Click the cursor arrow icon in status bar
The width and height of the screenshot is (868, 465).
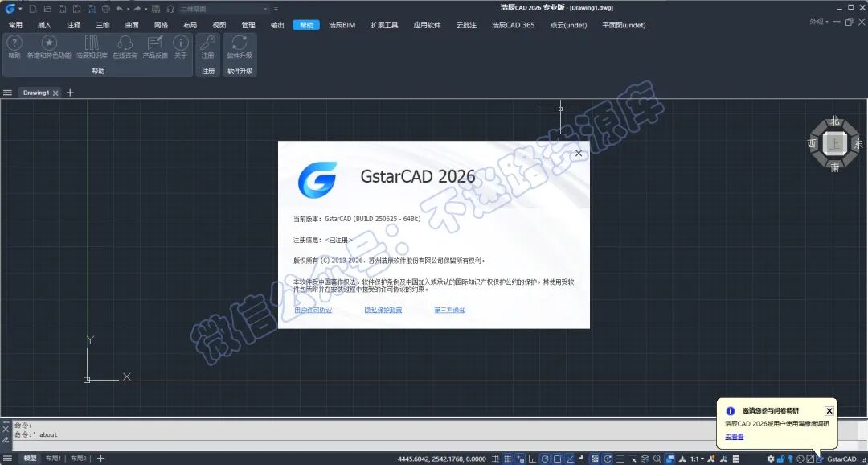634,460
